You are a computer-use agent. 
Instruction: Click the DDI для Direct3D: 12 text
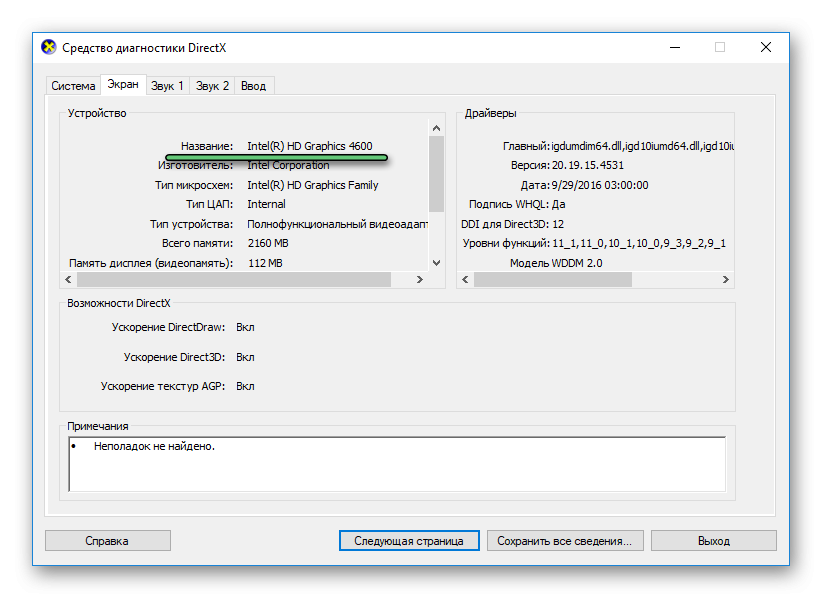(x=512, y=224)
